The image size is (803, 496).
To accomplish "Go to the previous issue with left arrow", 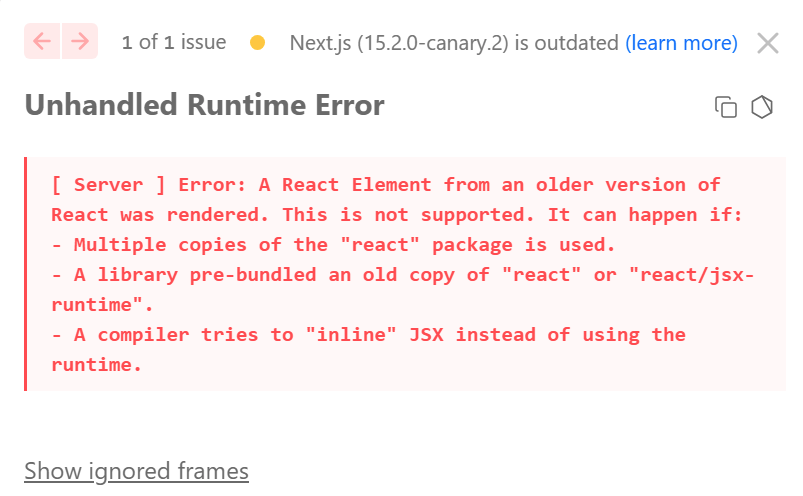I will (43, 41).
